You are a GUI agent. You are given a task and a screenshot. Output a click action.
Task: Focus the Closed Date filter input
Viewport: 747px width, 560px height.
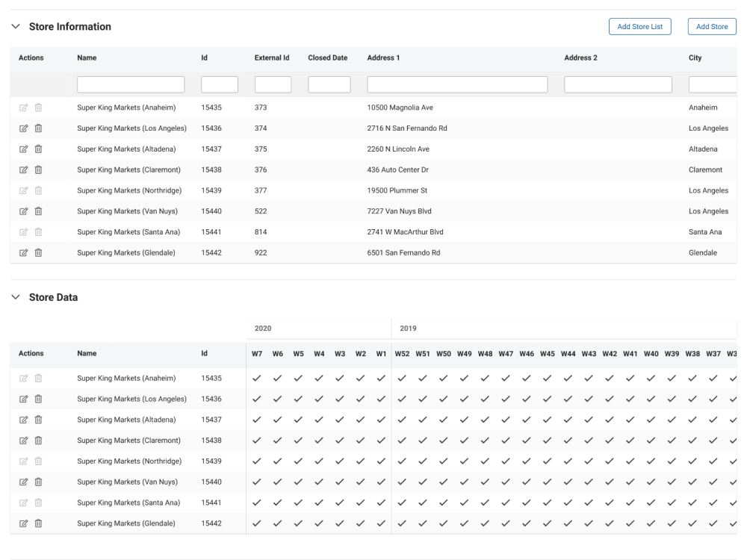[329, 84]
